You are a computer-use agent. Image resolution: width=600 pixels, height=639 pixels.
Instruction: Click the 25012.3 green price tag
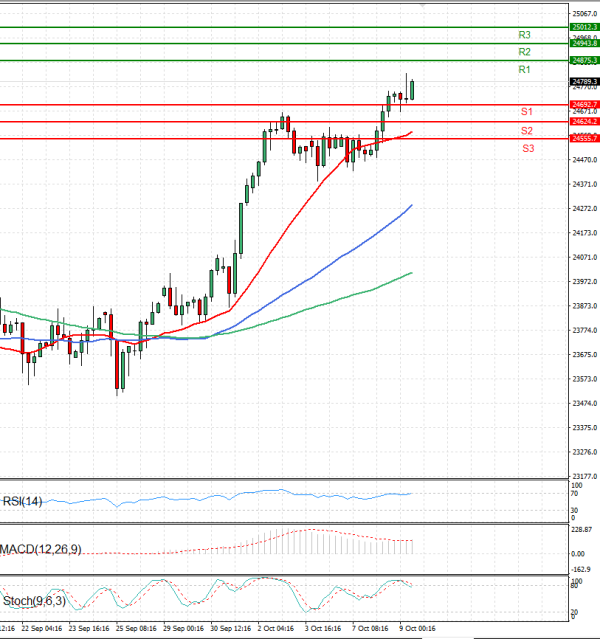584,27
